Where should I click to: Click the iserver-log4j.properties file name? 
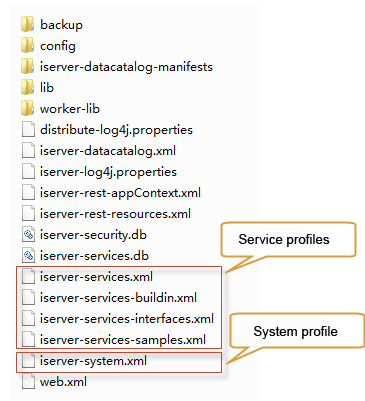(x=108, y=172)
